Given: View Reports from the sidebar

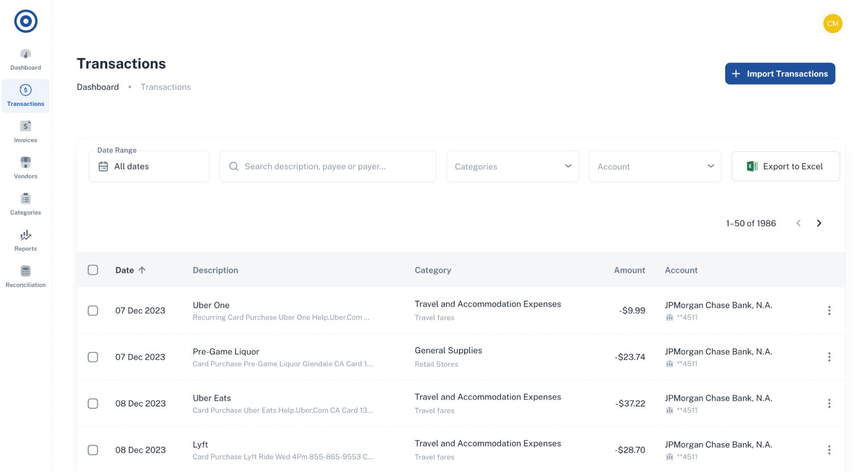Looking at the screenshot, I should click(26, 240).
